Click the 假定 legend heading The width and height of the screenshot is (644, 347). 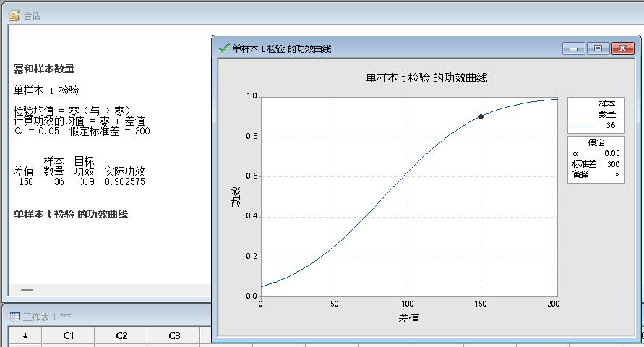click(596, 142)
